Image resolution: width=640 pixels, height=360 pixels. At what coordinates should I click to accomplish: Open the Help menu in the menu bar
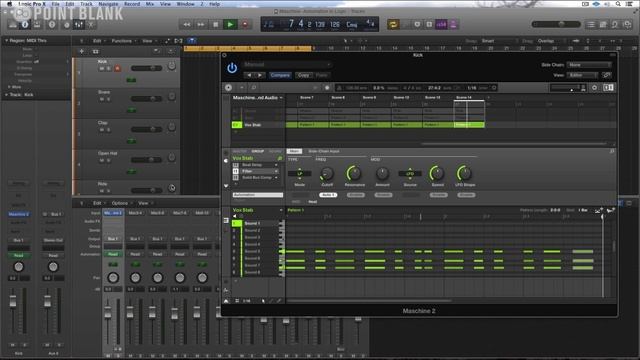pos(214,4)
